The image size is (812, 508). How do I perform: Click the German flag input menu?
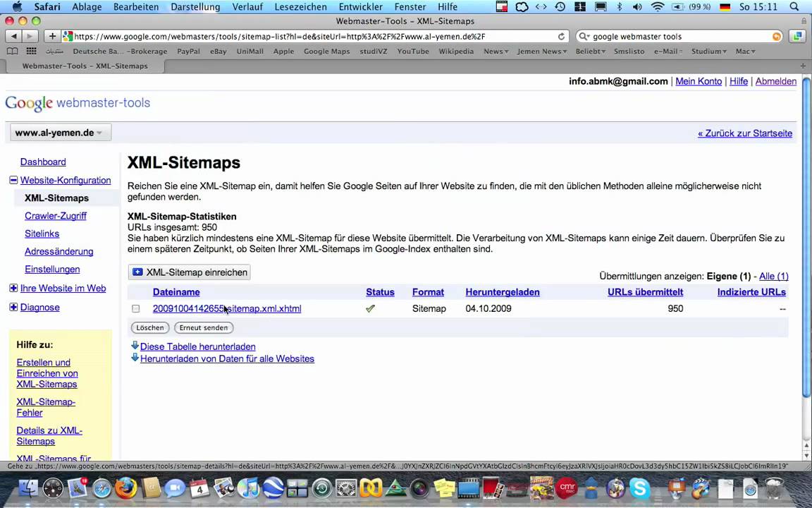click(x=725, y=7)
